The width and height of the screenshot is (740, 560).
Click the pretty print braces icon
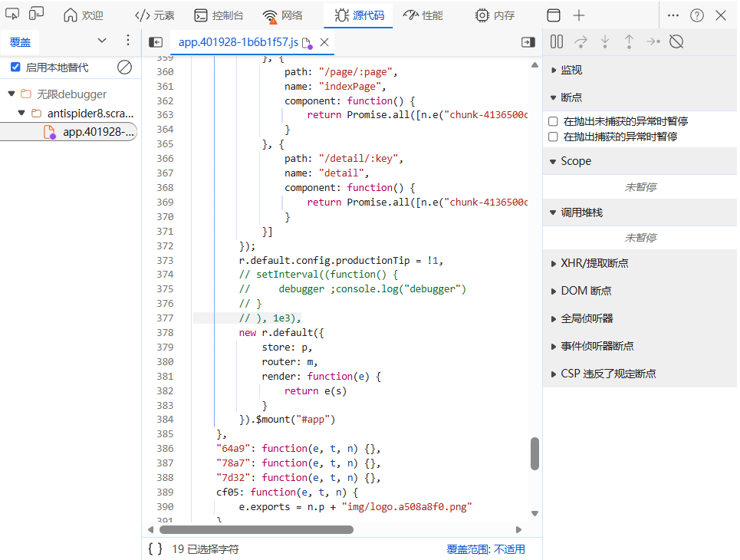155,548
